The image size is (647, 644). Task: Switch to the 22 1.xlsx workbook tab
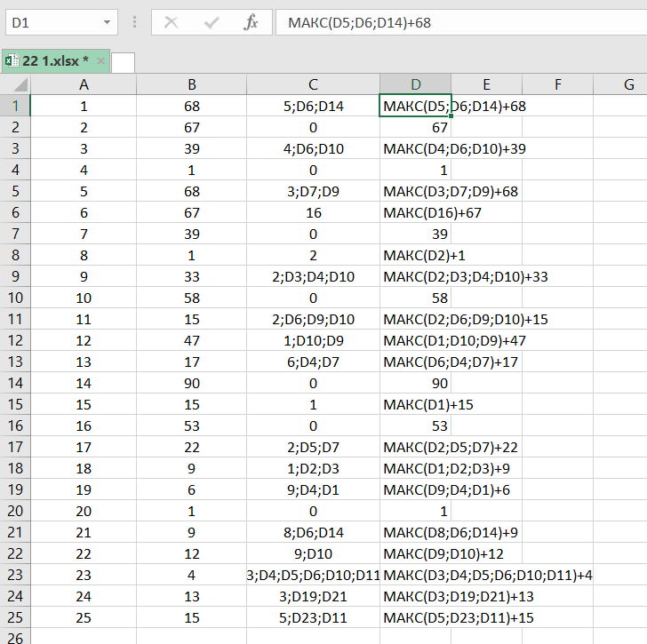click(x=55, y=61)
